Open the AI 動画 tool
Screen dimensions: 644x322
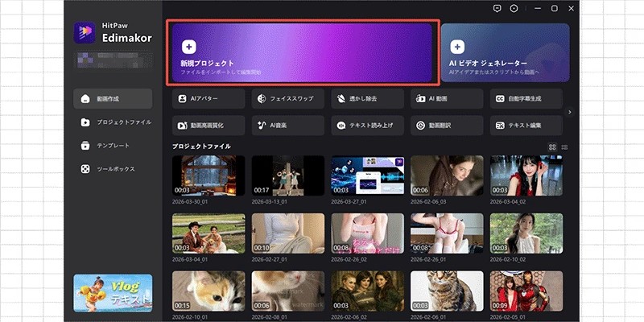point(447,99)
